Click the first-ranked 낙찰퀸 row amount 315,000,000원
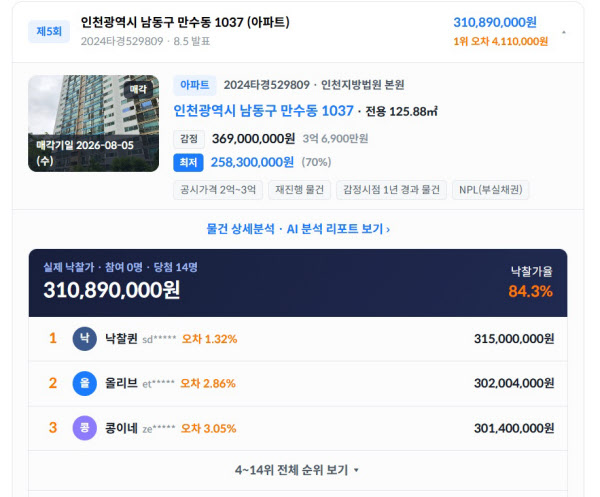The width and height of the screenshot is (600, 497). [514, 339]
